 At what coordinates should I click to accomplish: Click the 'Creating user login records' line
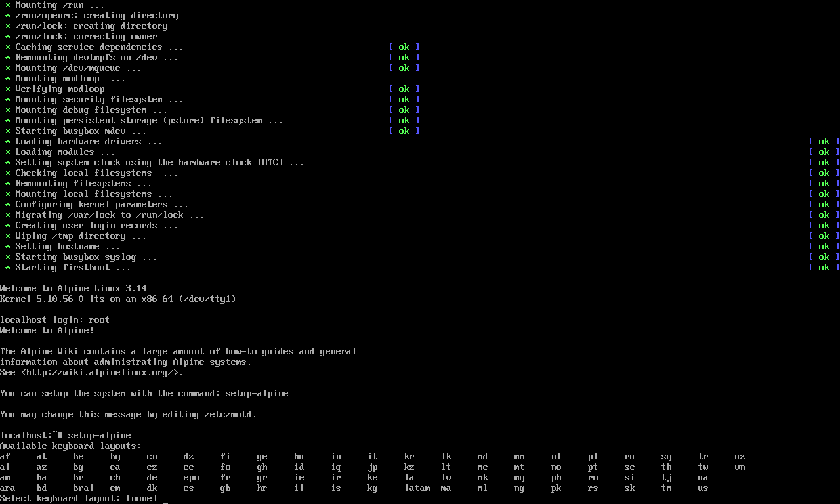[92, 226]
